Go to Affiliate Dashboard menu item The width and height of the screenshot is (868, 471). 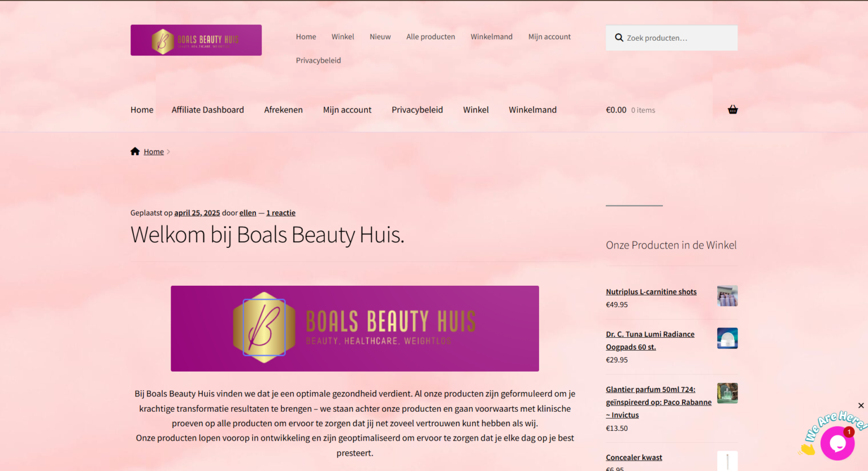point(207,110)
